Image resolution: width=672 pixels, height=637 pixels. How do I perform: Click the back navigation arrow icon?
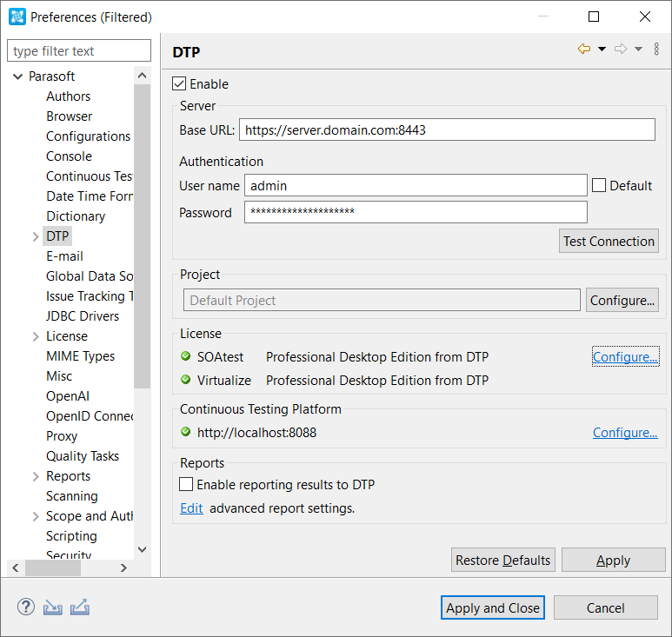pos(583,49)
